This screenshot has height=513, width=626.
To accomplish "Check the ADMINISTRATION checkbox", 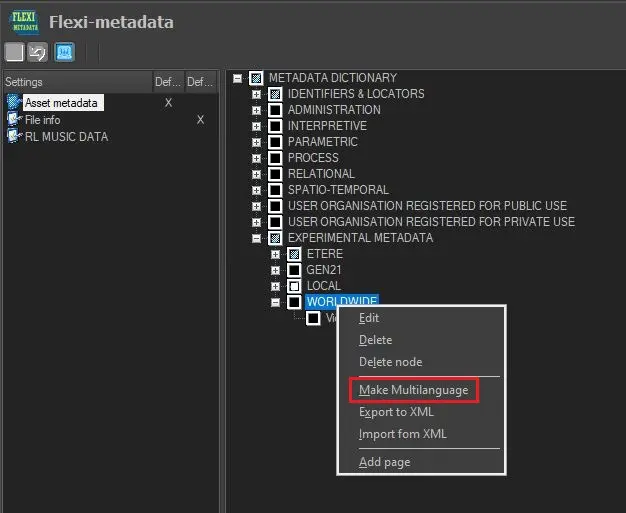I will (x=275, y=110).
